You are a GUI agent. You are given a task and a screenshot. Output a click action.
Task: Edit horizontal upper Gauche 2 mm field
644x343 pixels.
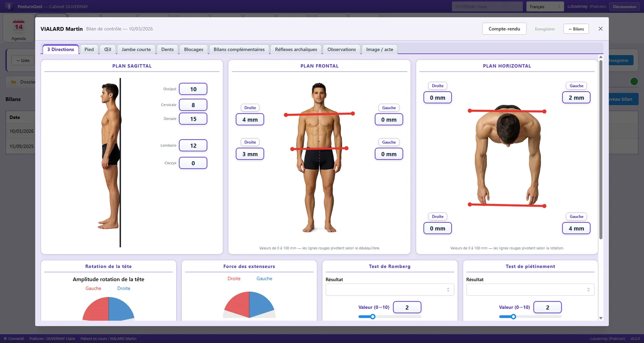(576, 97)
